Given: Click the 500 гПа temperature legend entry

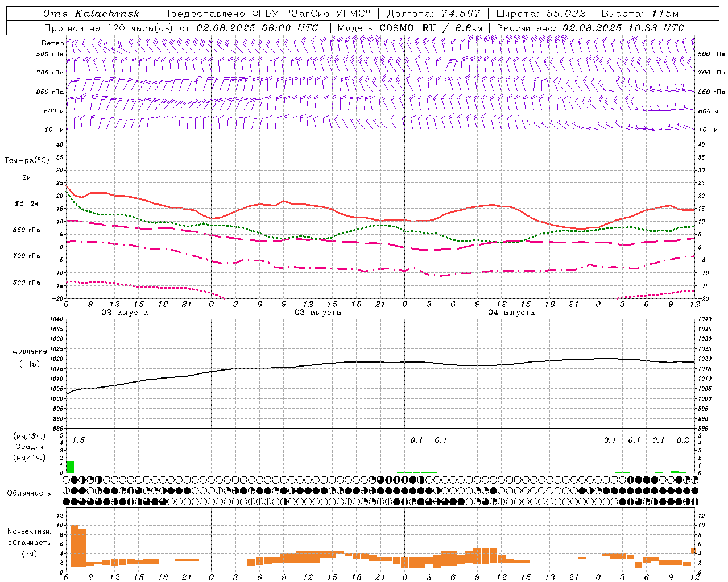Looking at the screenshot, I should click(27, 282).
